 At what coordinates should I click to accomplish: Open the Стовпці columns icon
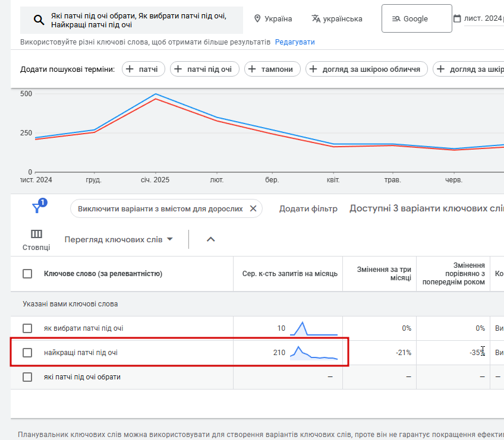(36, 234)
